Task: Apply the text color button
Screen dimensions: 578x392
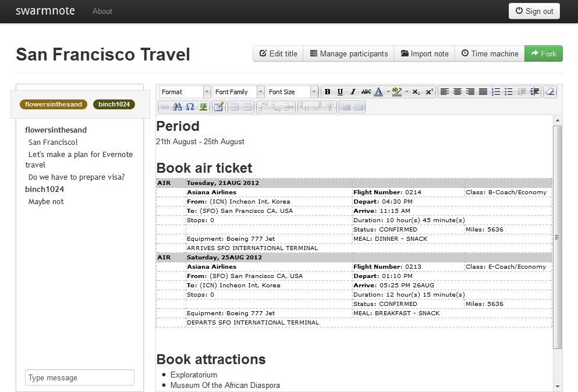Action: [378, 92]
